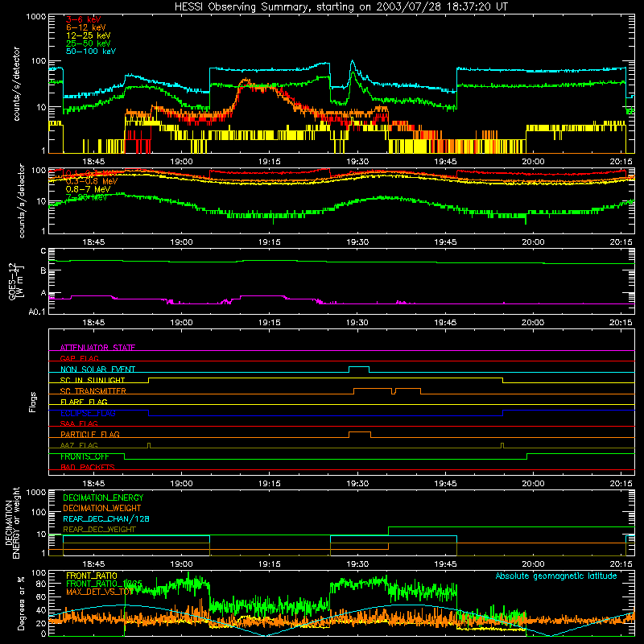The height and width of the screenshot is (644, 644).
Task: Click the B class tick label on GOES plot
Action: pyautogui.click(x=43, y=270)
